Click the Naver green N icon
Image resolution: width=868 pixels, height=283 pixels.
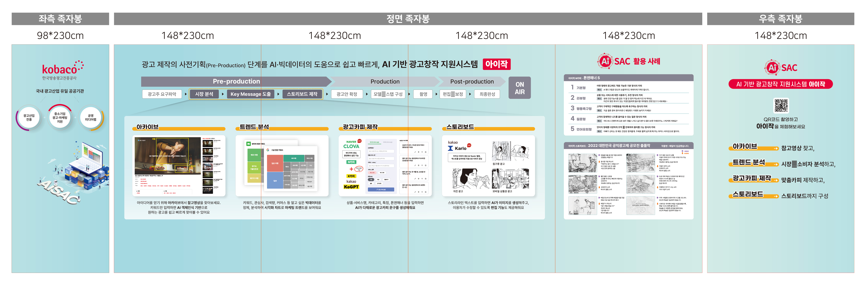point(249,144)
